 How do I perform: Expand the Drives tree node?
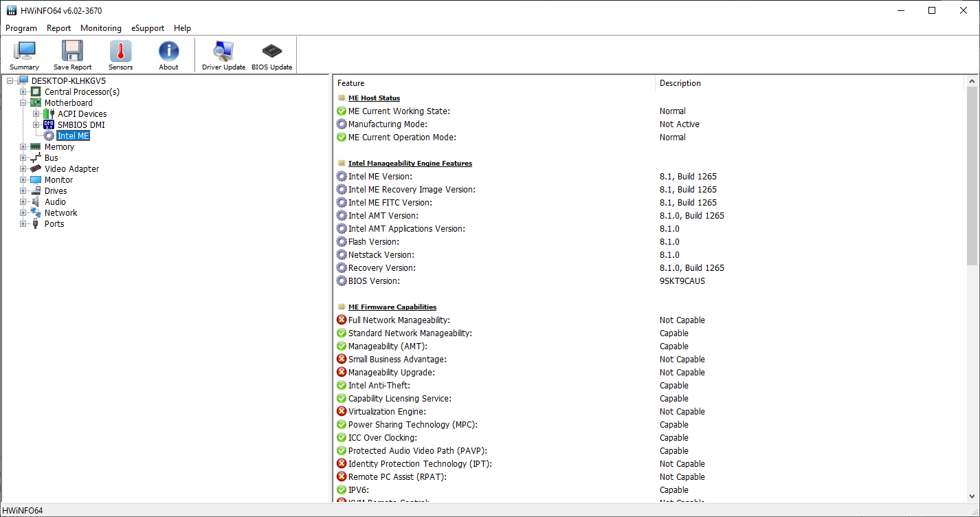(23, 191)
